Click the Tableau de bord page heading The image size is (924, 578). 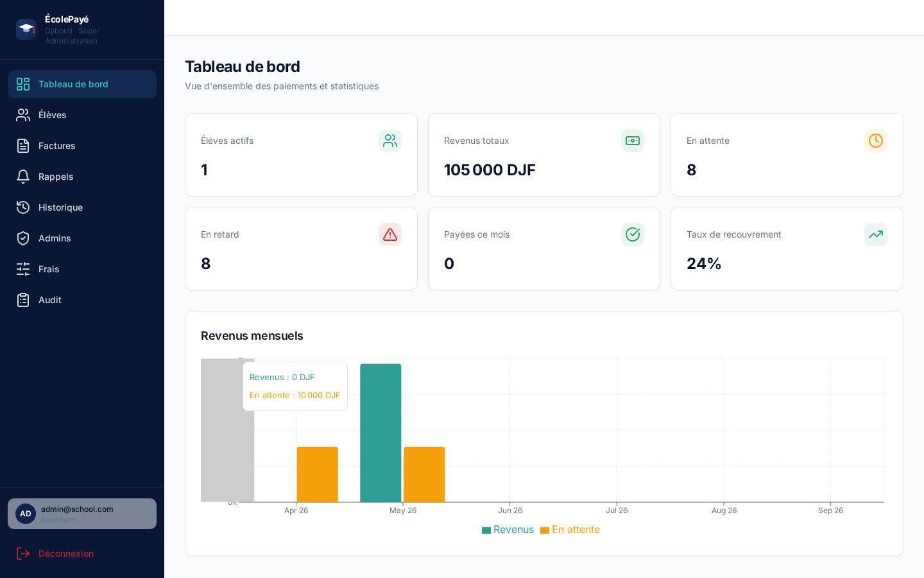tap(243, 67)
